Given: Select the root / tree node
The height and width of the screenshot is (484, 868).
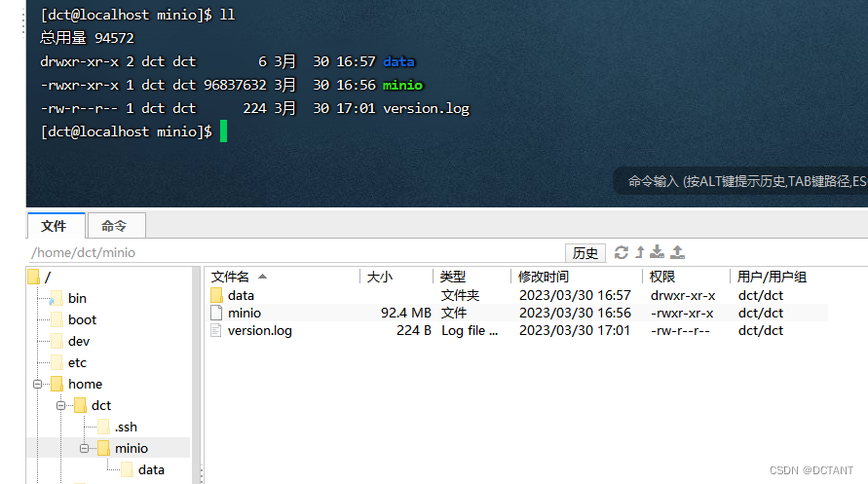Looking at the screenshot, I should pyautogui.click(x=48, y=278).
